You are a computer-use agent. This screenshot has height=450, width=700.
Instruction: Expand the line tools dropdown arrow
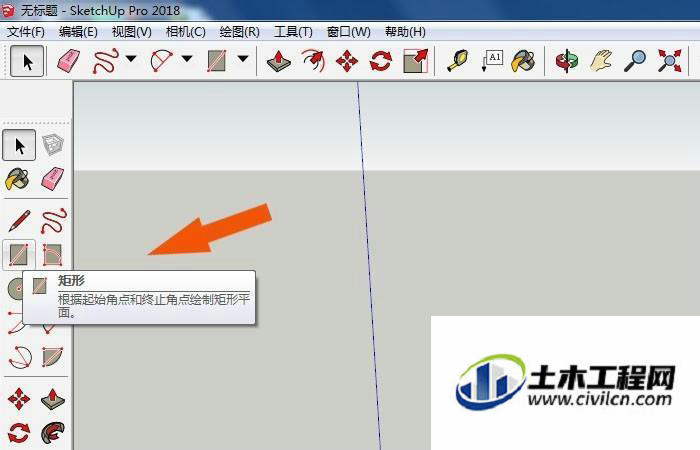[x=131, y=58]
